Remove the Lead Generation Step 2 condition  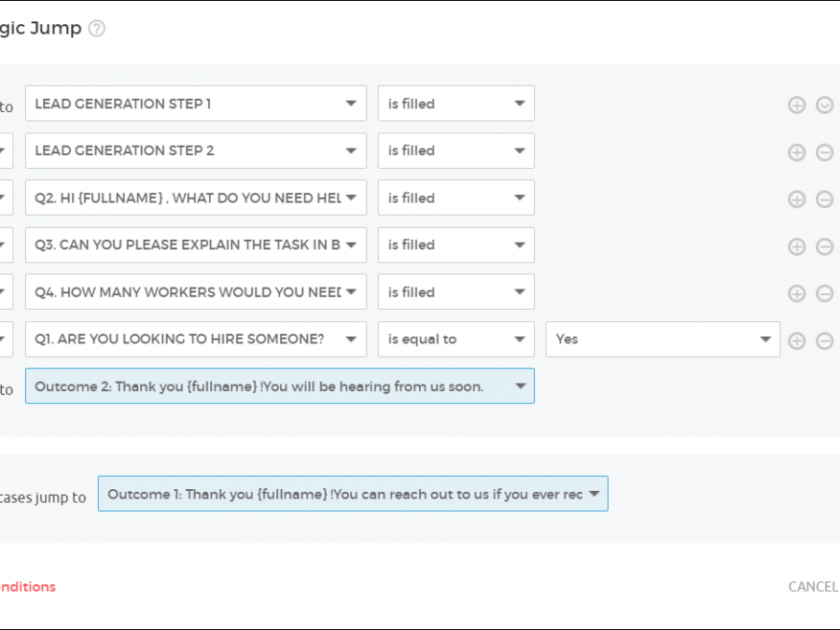pos(824,152)
